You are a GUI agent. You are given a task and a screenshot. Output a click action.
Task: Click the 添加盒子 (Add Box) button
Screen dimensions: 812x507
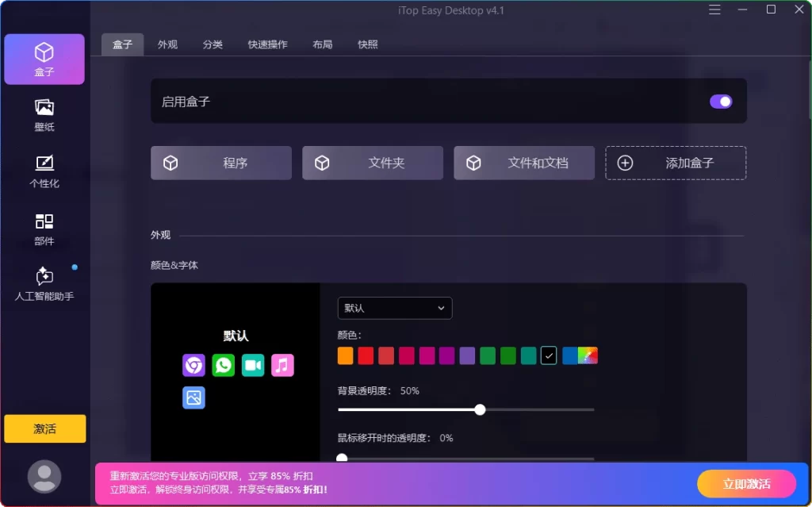click(x=675, y=163)
